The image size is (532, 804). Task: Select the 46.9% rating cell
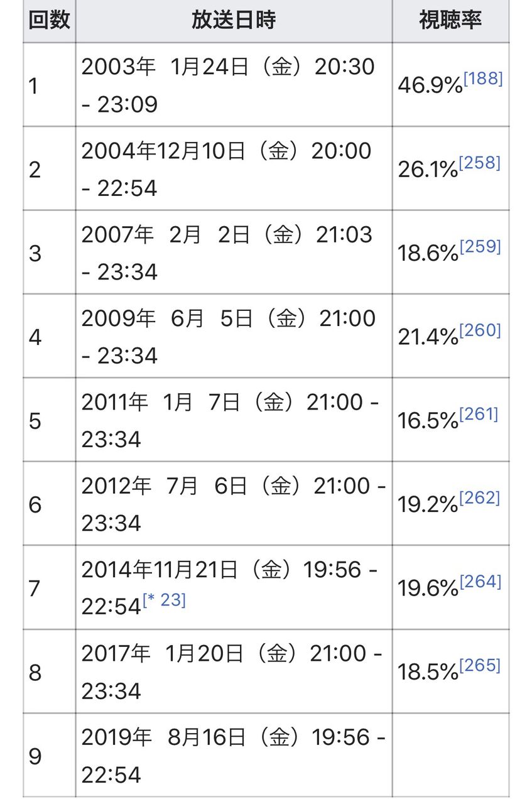(450, 85)
